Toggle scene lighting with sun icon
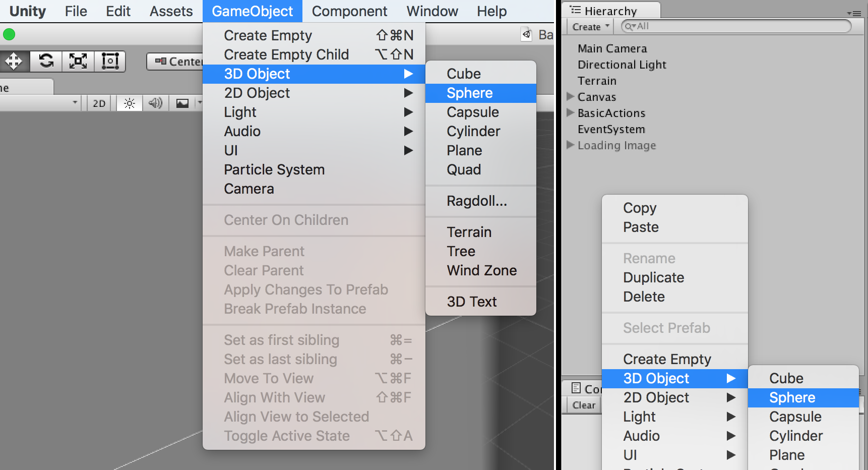The height and width of the screenshot is (470, 868). pos(129,103)
